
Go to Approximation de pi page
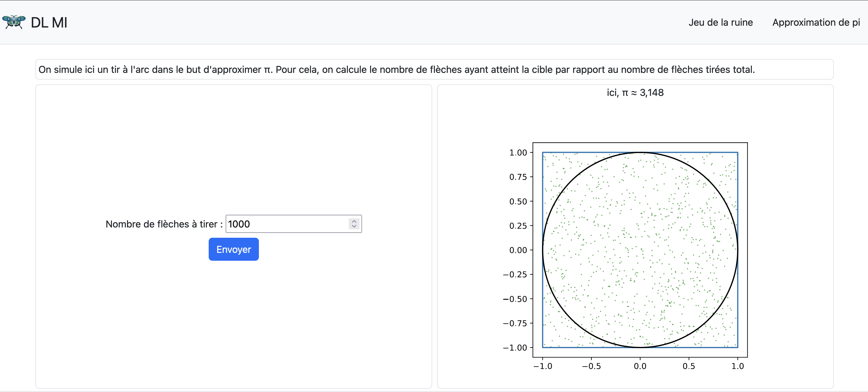click(x=816, y=22)
